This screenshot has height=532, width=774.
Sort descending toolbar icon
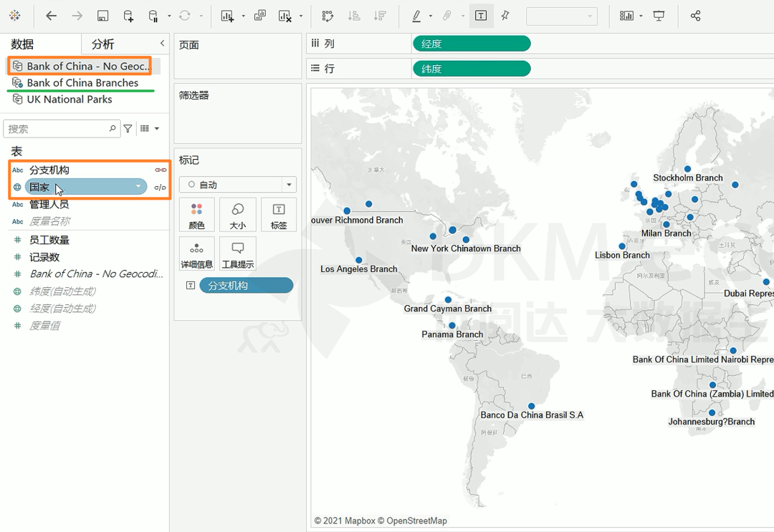(x=380, y=16)
